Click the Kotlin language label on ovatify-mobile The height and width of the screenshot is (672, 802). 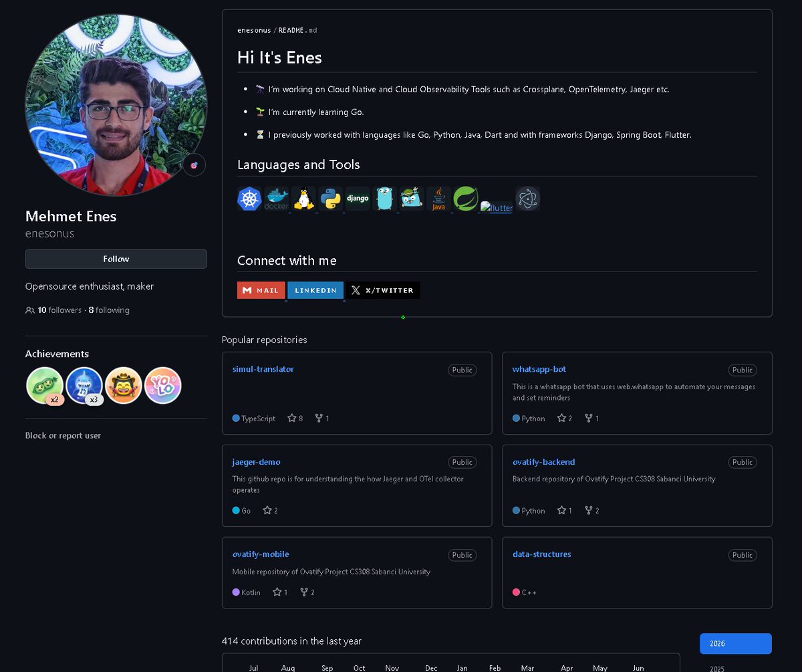coord(251,592)
